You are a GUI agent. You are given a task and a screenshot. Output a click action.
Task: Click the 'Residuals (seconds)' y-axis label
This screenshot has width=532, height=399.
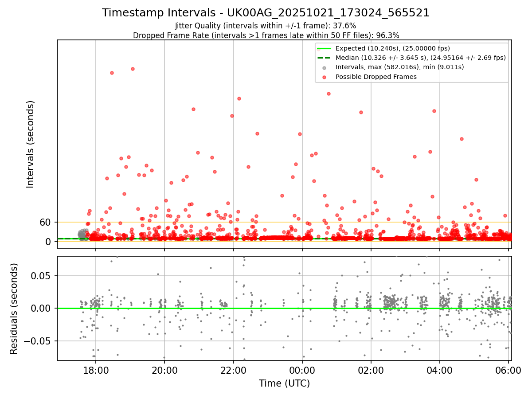[x=14, y=308]
